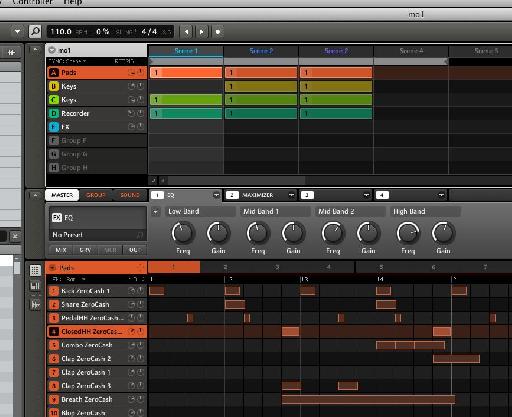Image resolution: width=512 pixels, height=417 pixels.
Task: Select the orange A group icon
Action: [x=54, y=72]
